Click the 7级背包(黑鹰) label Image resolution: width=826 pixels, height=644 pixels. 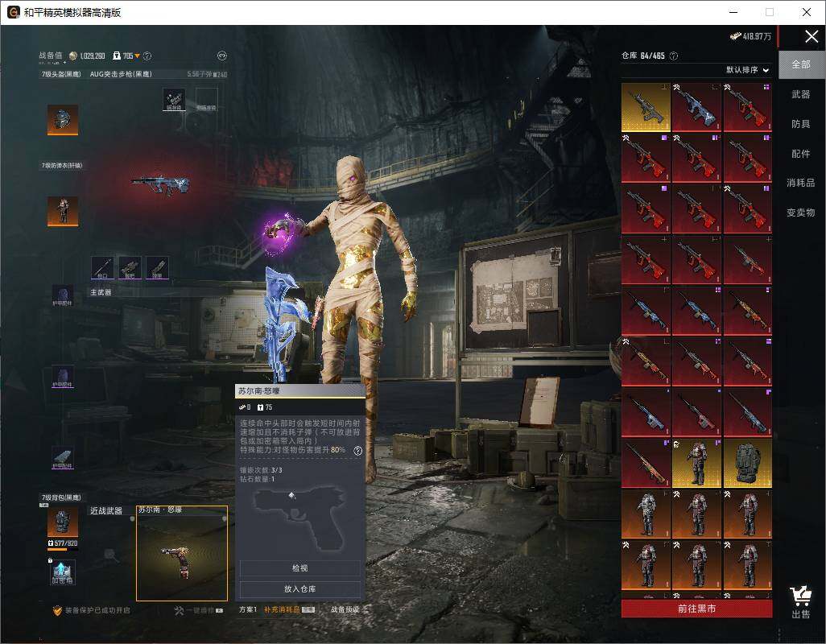61,497
